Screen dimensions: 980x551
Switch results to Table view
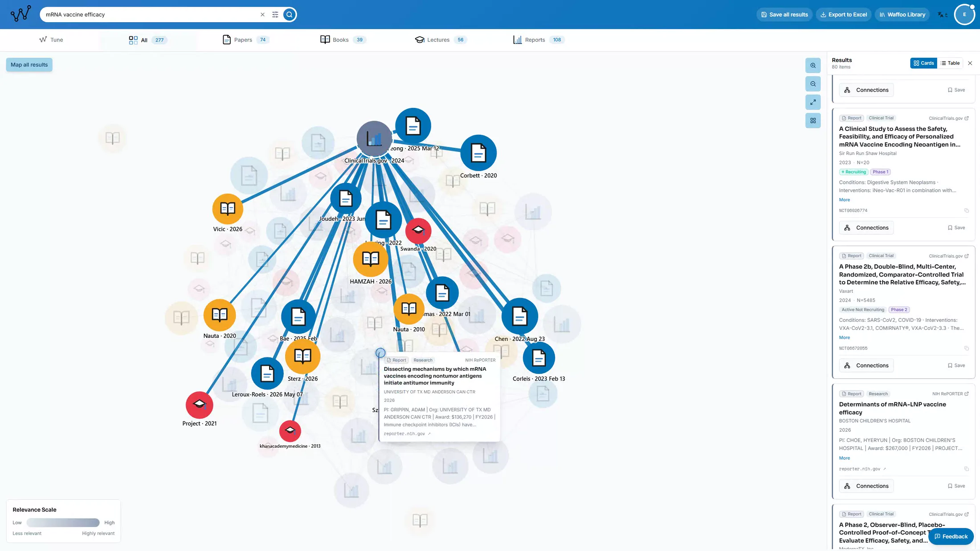(x=950, y=63)
